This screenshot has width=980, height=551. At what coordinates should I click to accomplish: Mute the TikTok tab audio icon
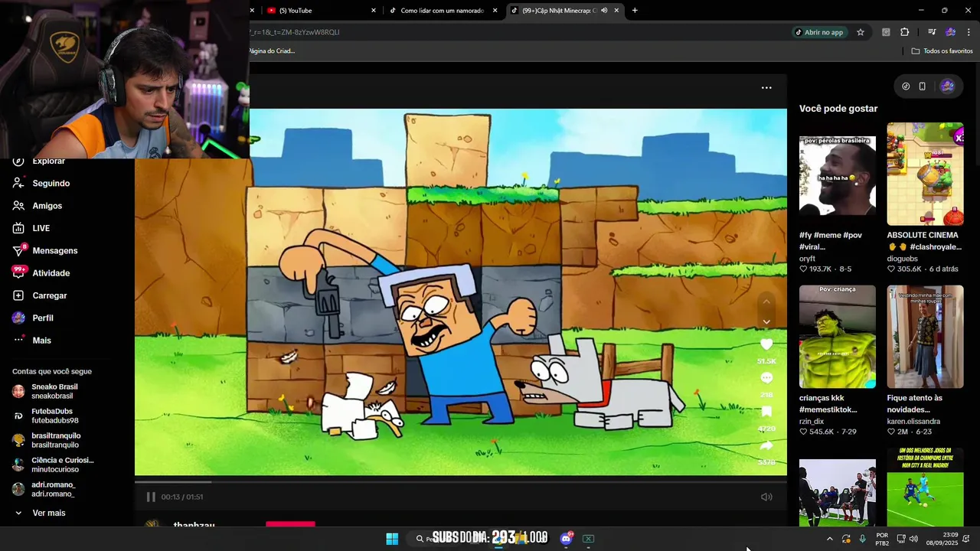(604, 11)
